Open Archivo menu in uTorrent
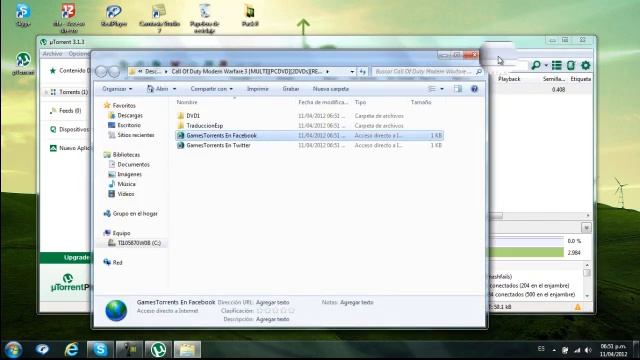Image resolution: width=640 pixels, height=360 pixels. point(53,54)
